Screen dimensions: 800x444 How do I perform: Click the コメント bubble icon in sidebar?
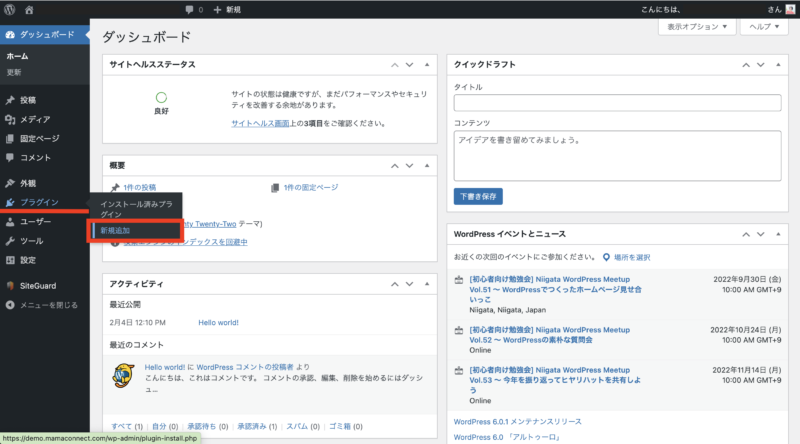[10, 158]
